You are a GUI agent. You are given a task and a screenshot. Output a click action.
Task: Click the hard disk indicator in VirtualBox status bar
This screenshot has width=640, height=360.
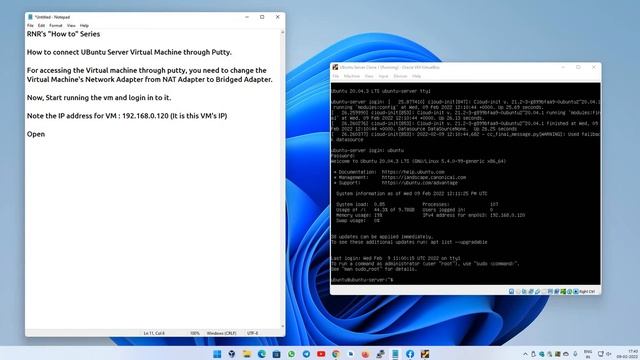pyautogui.click(x=511, y=291)
